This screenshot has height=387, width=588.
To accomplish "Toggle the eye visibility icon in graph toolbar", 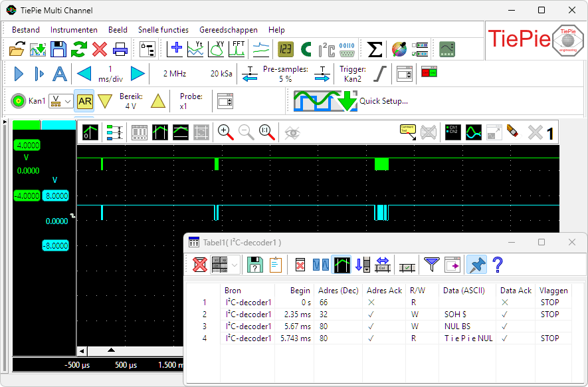I will coord(292,132).
